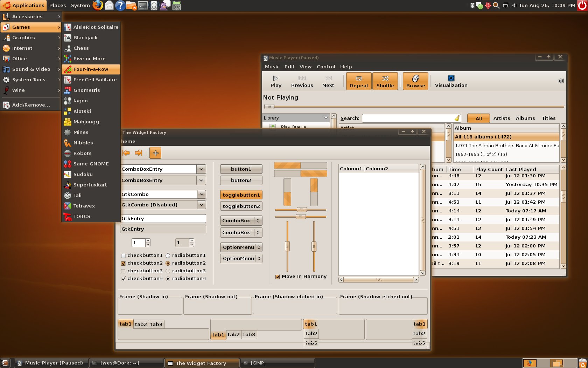Toggle togglebutton1 in Widget Factory
Screen dimensions: 588x368
pyautogui.click(x=241, y=195)
